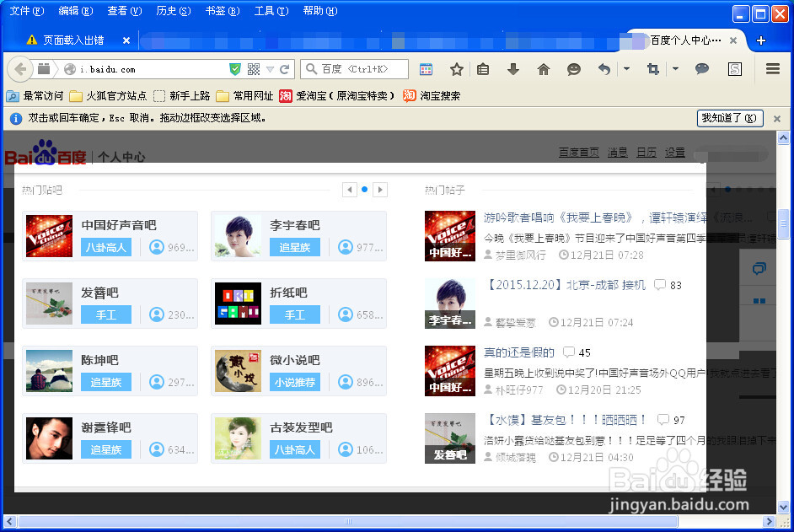Open the 最常访问 bookmark
Viewport: 794px width, 532px height.
[35, 96]
